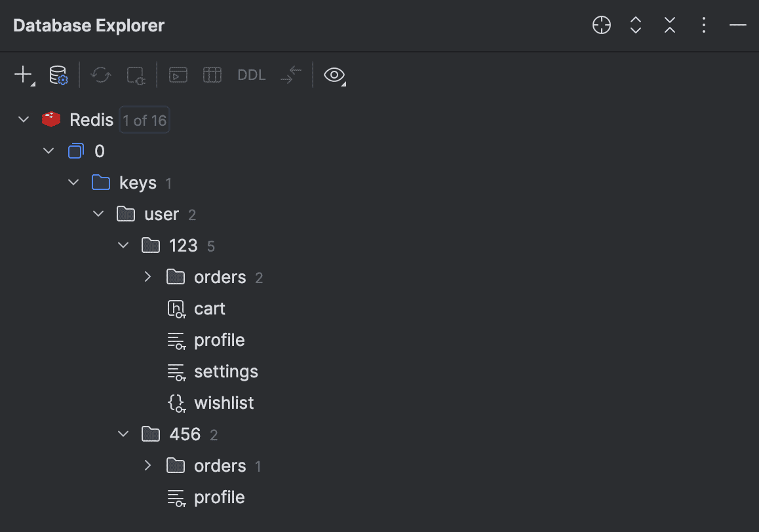Expand the orders folder under 456
Screen dimensions: 759x532
click(148, 466)
